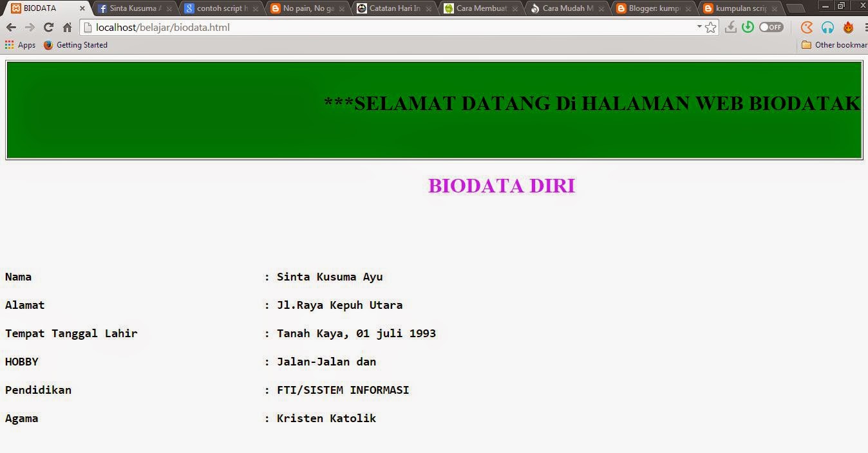The image size is (868, 453).
Task: Open the orange Pac-Man style extension icon
Action: (807, 28)
